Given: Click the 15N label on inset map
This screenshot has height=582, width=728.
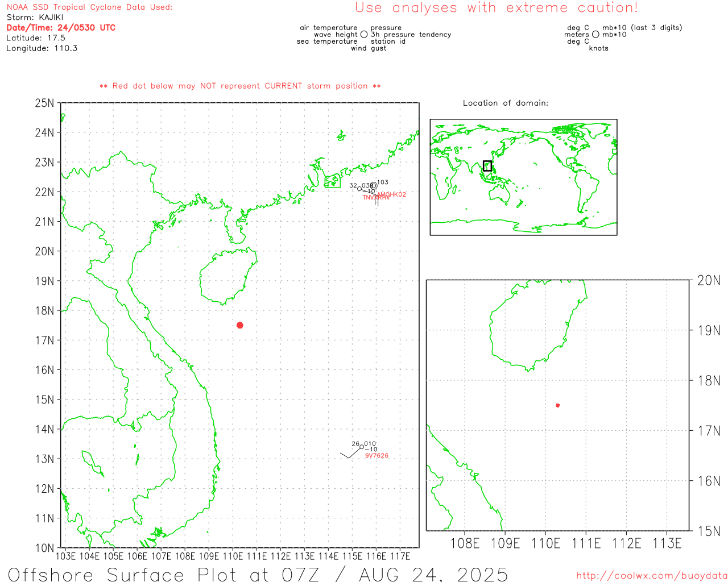Looking at the screenshot, I should coord(709,531).
